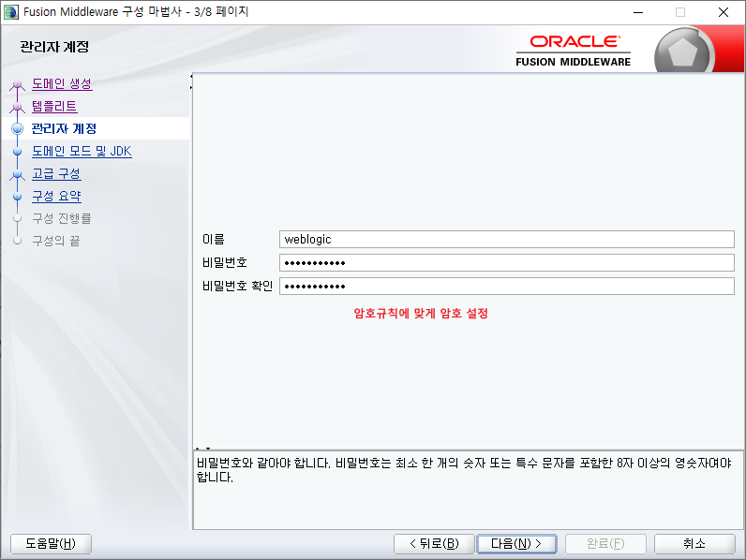Image resolution: width=746 pixels, height=560 pixels.
Task: Click the 구성 진행률 step label
Action: 61,218
